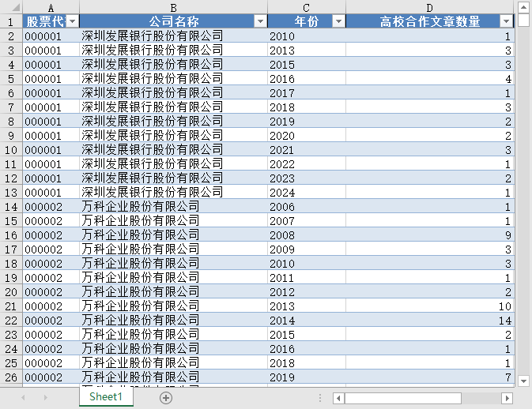
Task: Select row header 14
Action: click(x=11, y=206)
